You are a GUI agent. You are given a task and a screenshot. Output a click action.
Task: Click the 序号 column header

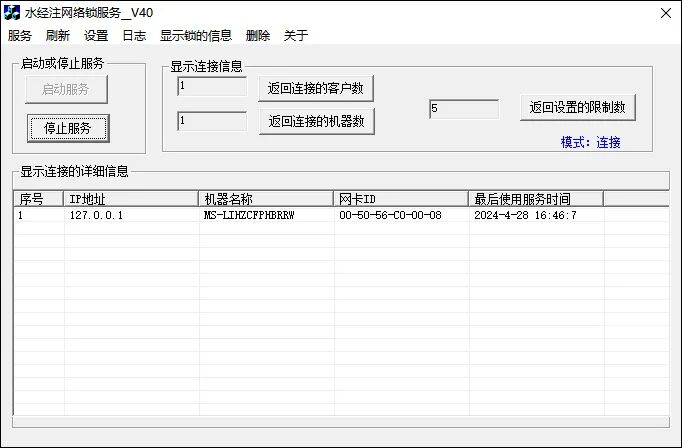(x=38, y=199)
